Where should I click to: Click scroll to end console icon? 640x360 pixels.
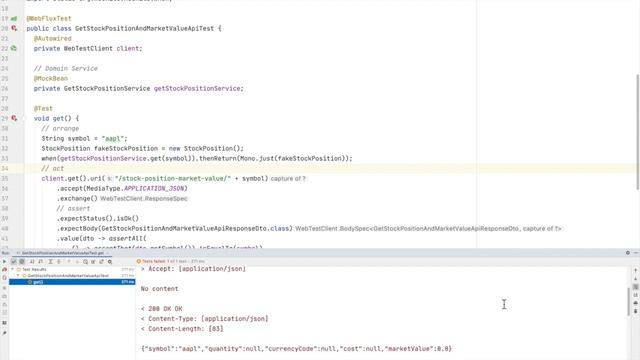coord(636,295)
